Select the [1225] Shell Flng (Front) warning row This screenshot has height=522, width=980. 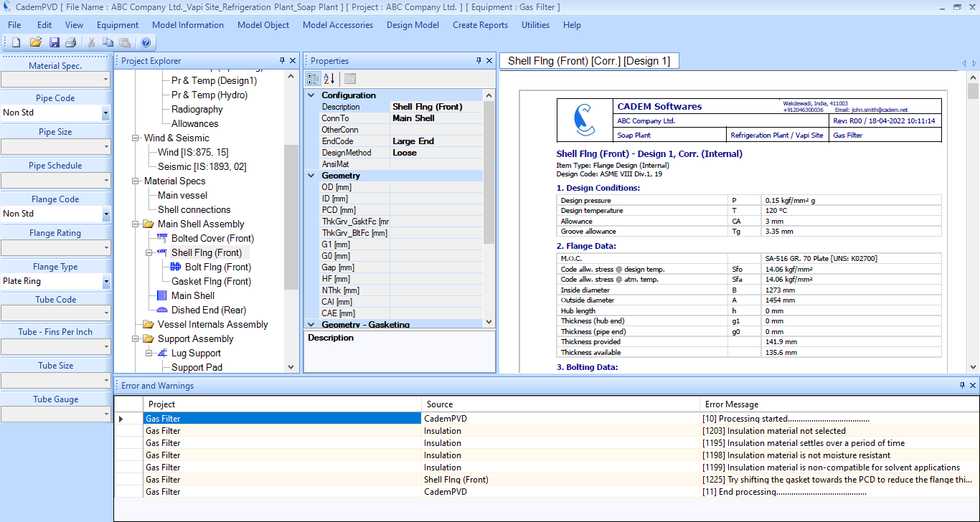(547, 480)
